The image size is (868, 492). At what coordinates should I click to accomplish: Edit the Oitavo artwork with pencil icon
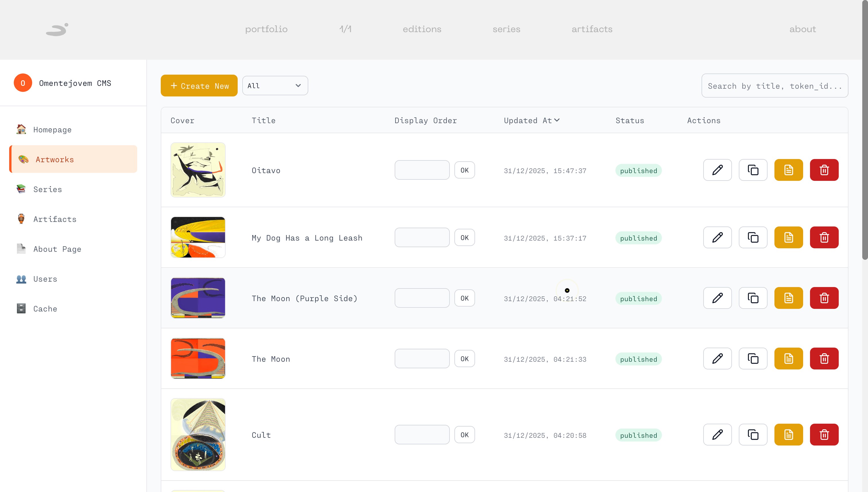tap(717, 170)
